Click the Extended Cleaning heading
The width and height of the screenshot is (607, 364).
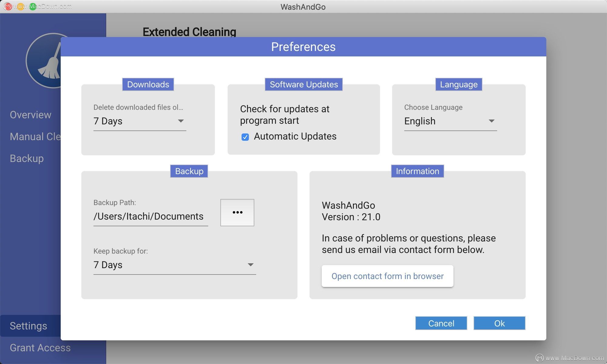point(189,32)
